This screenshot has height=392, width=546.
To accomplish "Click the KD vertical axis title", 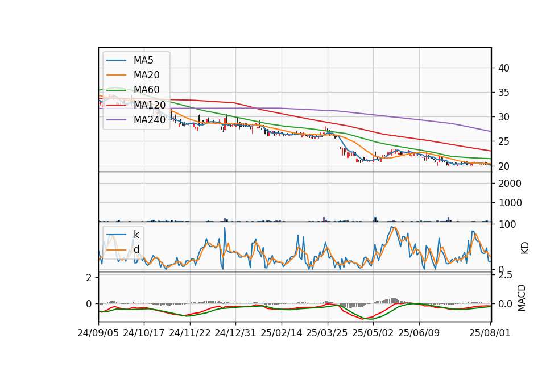I will 525,248.
